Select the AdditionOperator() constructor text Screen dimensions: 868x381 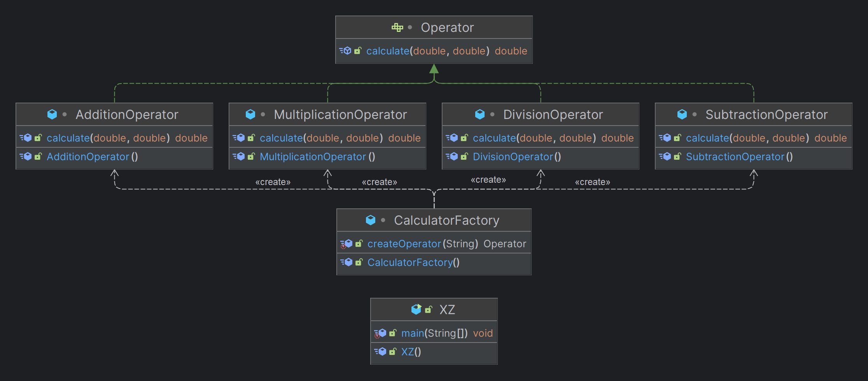pyautogui.click(x=92, y=157)
